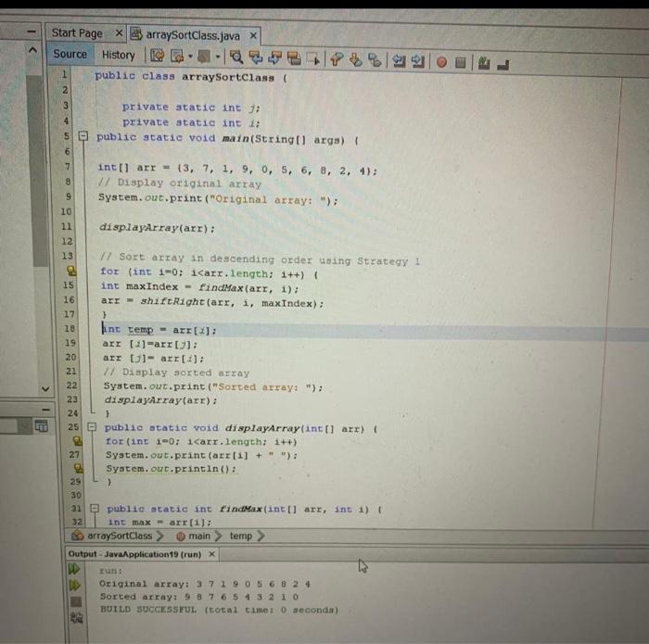Screen dimensions: 649x644
Task: Start Macro Recording red circle
Action: [441, 62]
